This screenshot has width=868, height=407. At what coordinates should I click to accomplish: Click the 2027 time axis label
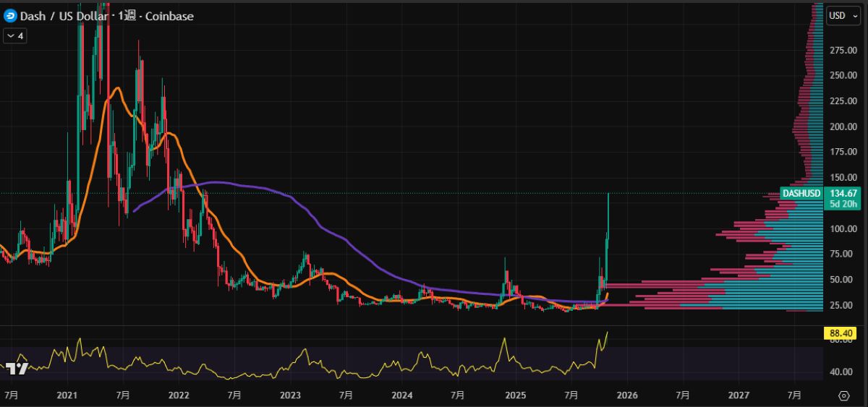[x=739, y=395]
